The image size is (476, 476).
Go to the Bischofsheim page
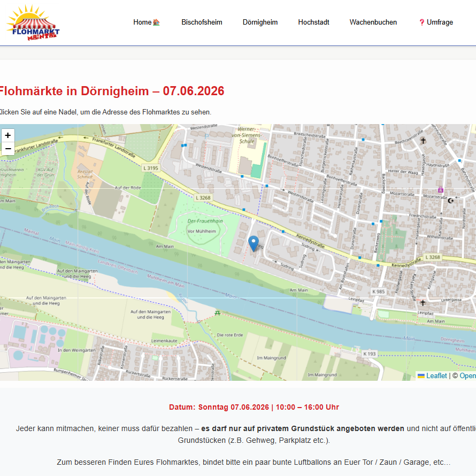202,22
